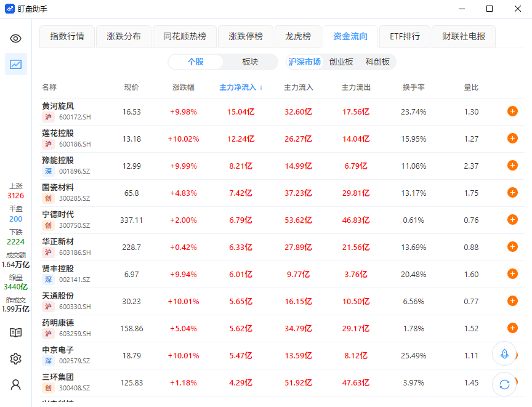Image resolution: width=532 pixels, height=407 pixels.
Task: Click 天通股份 change +10.01%
Action: (183, 302)
